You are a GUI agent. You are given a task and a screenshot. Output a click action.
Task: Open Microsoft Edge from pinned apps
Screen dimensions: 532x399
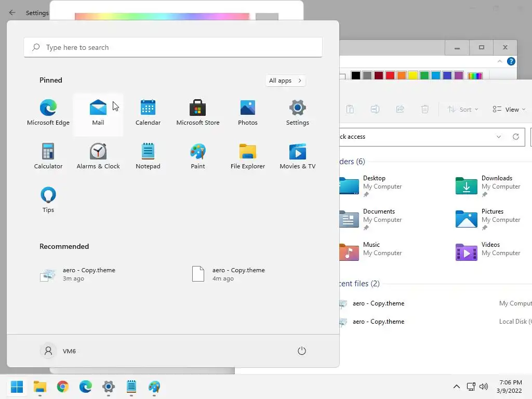(48, 113)
